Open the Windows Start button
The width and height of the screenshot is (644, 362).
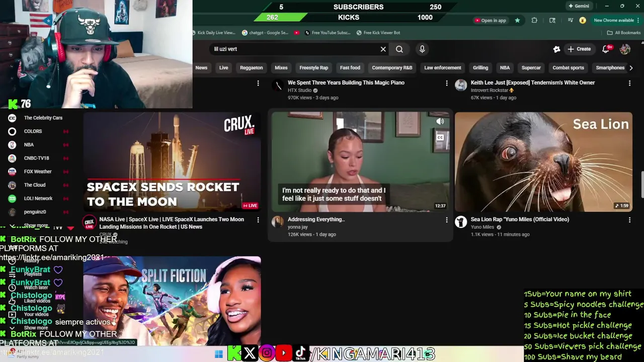[218, 354]
